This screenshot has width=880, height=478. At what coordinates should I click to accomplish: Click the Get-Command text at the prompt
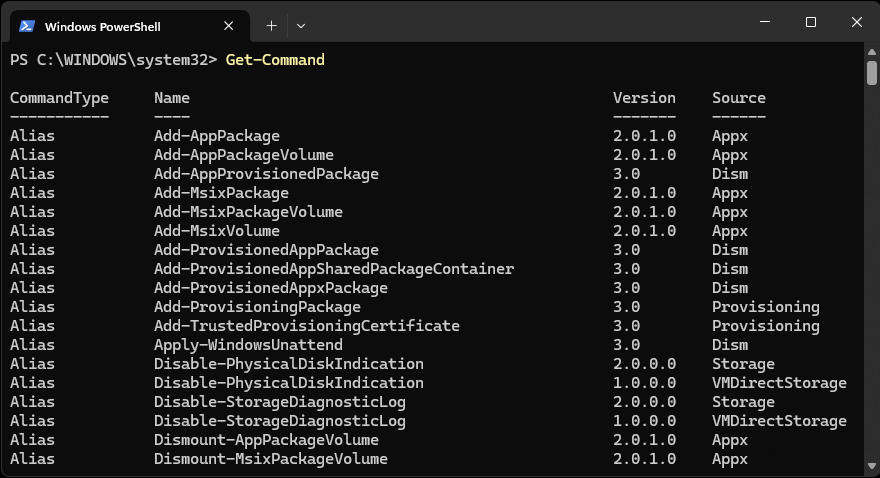pyautogui.click(x=275, y=60)
